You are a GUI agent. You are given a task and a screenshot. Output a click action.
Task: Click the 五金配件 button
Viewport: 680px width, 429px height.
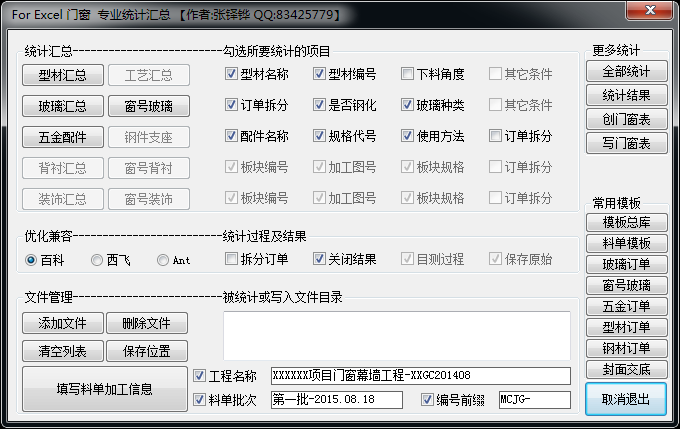click(63, 137)
